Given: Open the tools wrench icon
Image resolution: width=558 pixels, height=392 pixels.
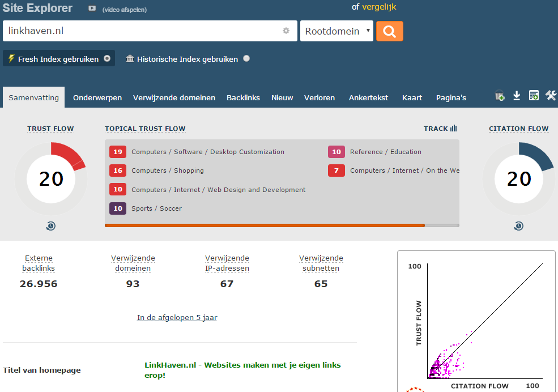Looking at the screenshot, I should pyautogui.click(x=551, y=95).
